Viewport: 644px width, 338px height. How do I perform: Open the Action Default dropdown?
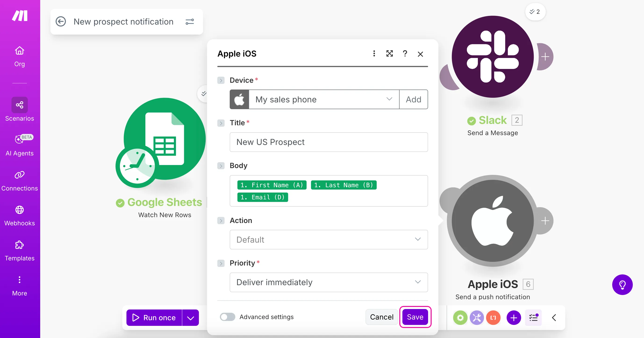click(329, 240)
